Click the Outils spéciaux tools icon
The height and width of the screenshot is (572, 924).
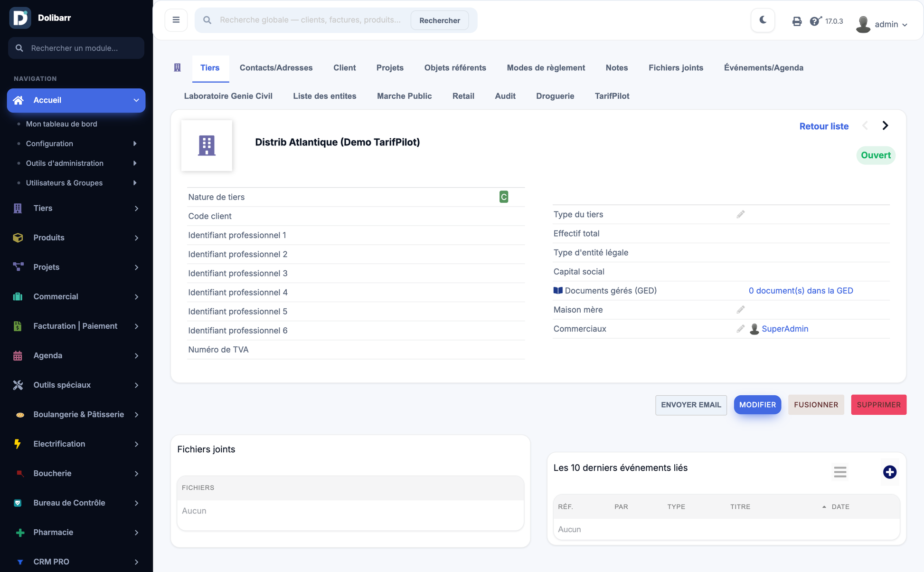click(x=18, y=385)
